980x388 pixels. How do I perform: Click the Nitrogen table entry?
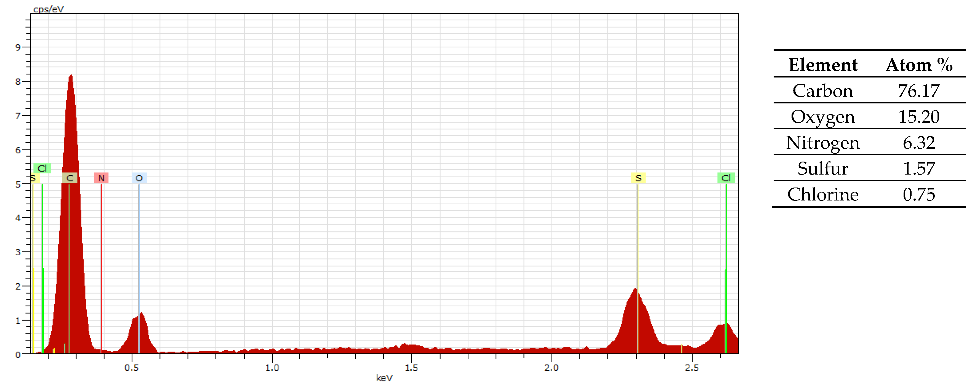[x=822, y=143]
